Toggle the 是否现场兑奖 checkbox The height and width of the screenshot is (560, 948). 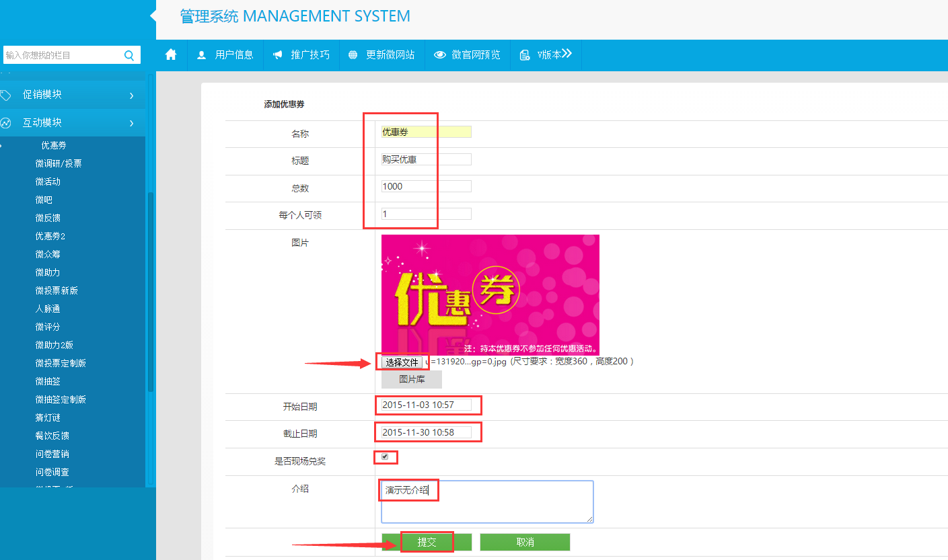click(x=385, y=457)
